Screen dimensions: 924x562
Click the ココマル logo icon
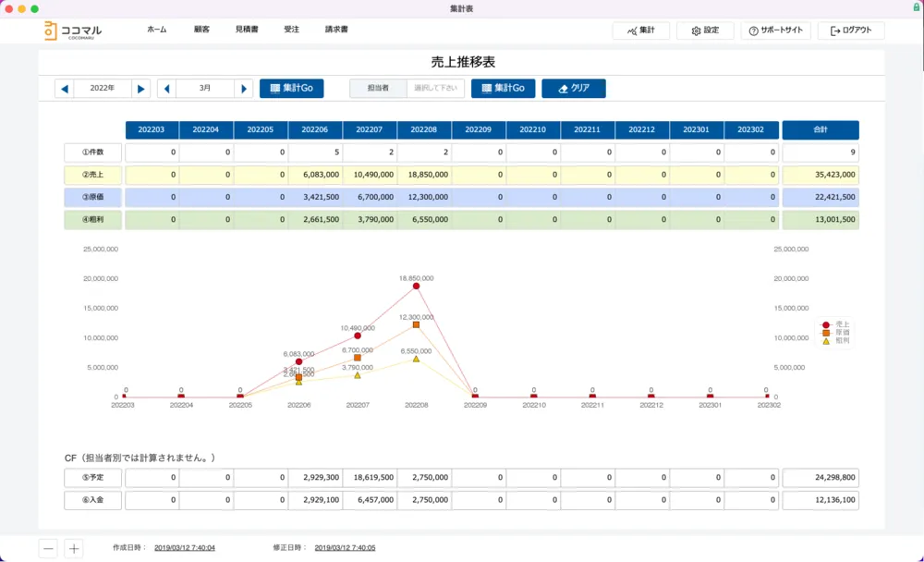click(51, 31)
